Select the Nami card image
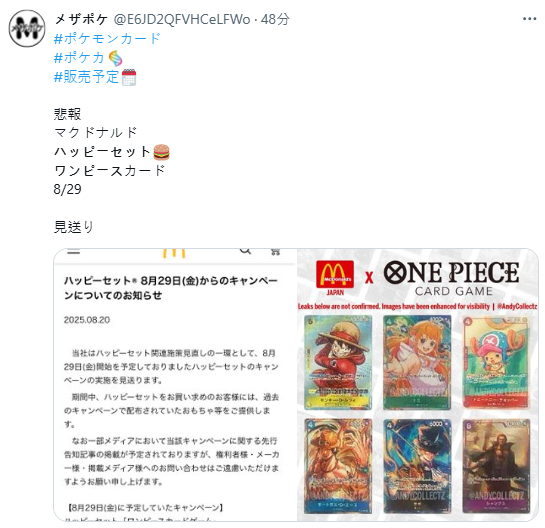The height and width of the screenshot is (528, 545). 417,362
